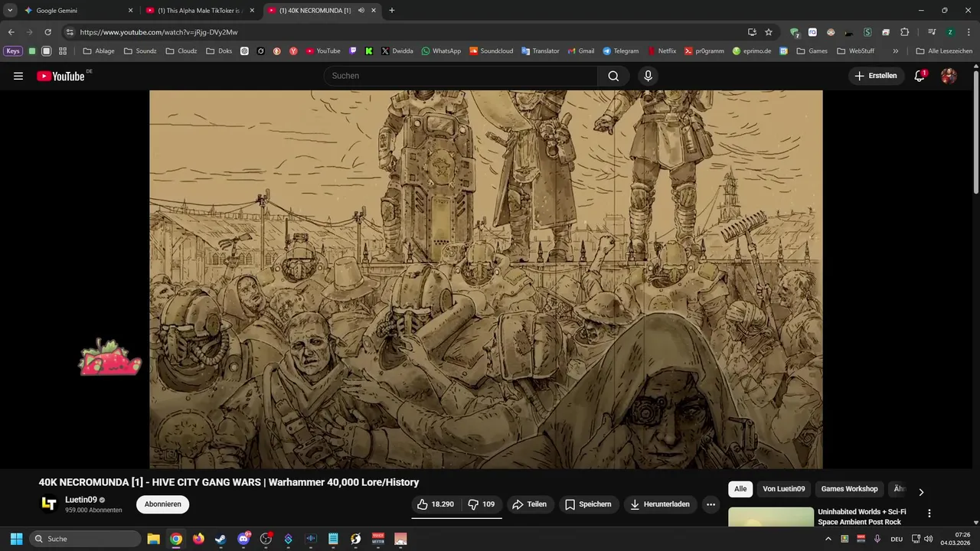Mute the 40K NECROMUNDA tab audio icon

click(x=361, y=11)
